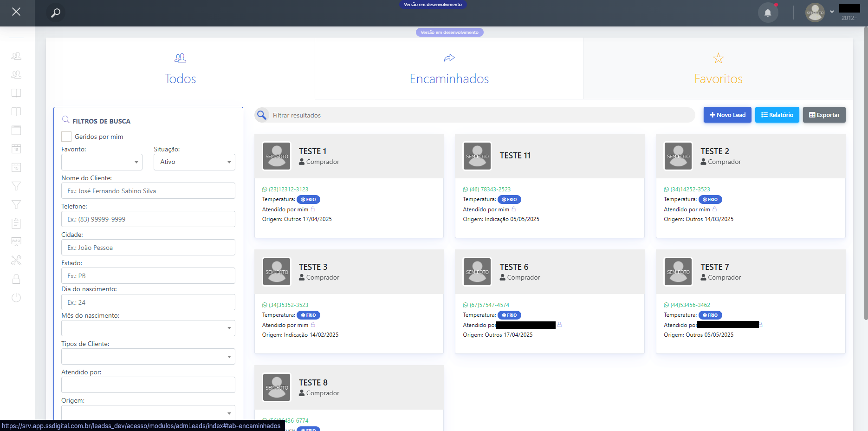Open the notifications bell
Viewport: 868px width, 431px height.
[x=768, y=13]
